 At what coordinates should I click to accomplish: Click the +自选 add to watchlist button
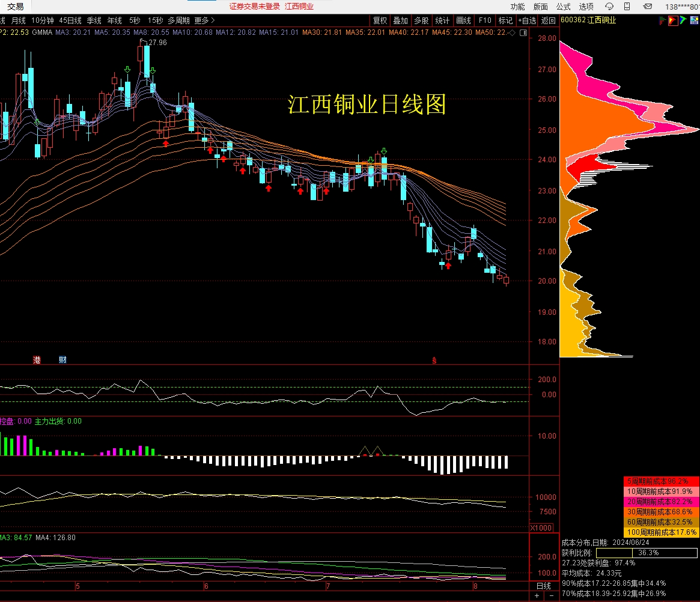point(527,20)
